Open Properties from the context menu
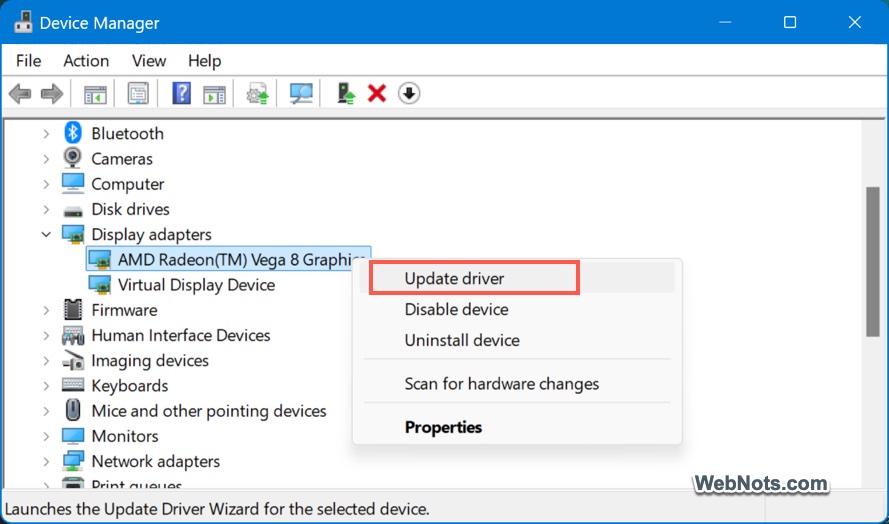The width and height of the screenshot is (889, 524). (517, 427)
